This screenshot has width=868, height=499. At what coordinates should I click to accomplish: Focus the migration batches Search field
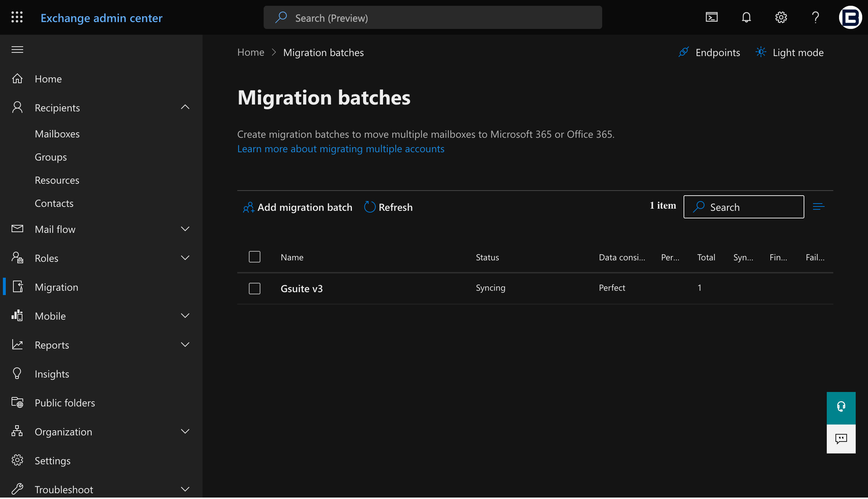tap(744, 207)
